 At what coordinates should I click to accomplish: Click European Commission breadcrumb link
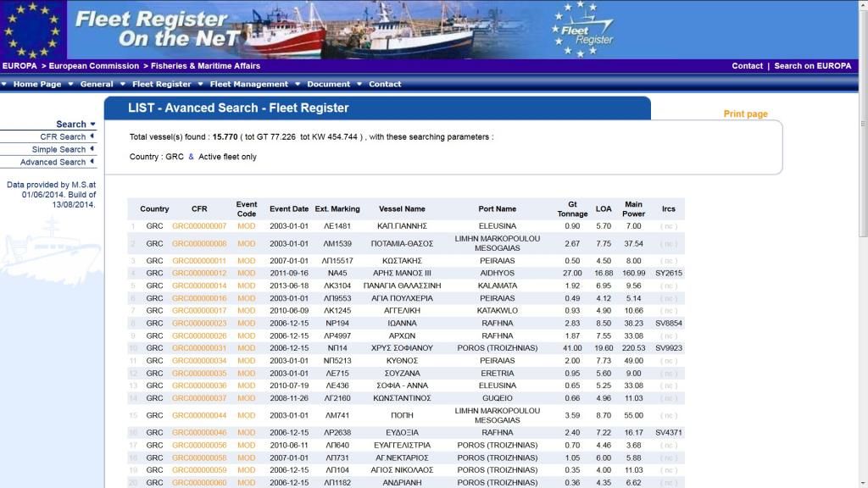click(93, 65)
